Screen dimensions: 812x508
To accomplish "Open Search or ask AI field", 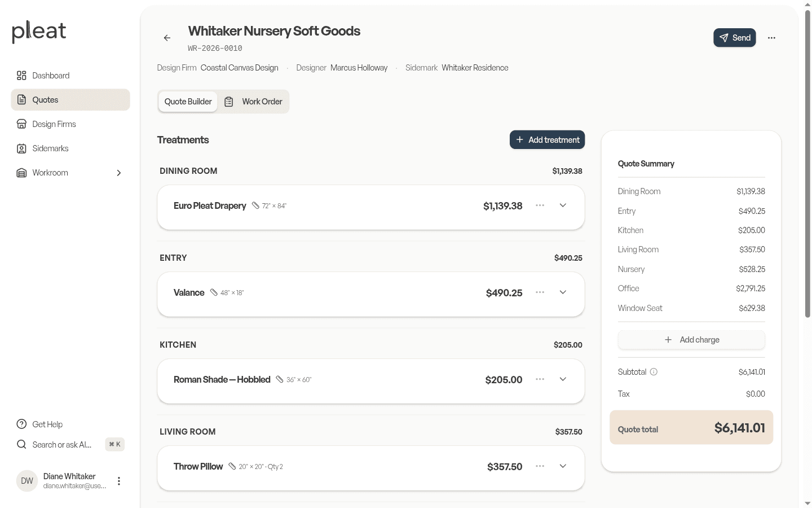I will [70, 445].
